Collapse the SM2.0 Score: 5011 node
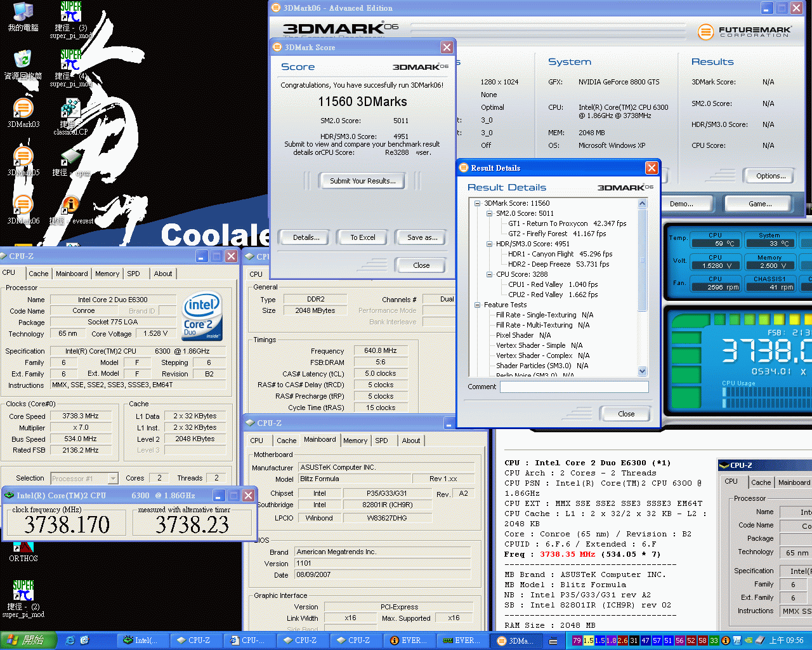Screen dimensions: 812x650 coord(489,213)
